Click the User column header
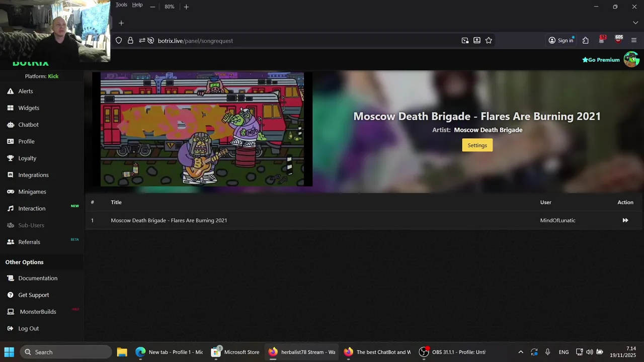 [546, 202]
